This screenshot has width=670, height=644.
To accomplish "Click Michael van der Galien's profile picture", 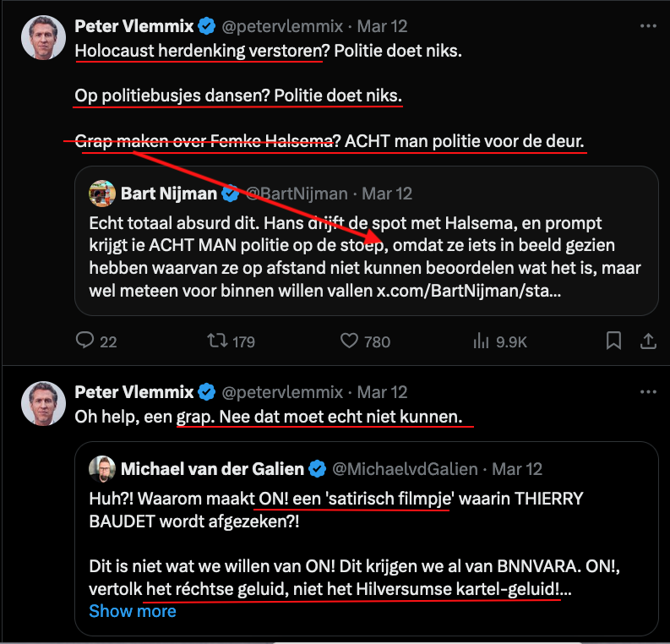I will [102, 468].
